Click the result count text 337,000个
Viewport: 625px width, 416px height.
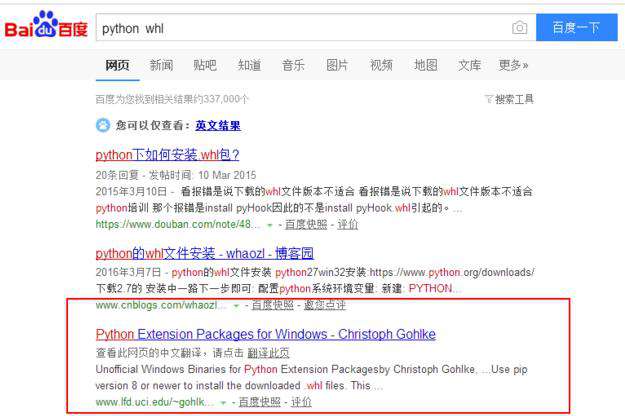(226, 99)
